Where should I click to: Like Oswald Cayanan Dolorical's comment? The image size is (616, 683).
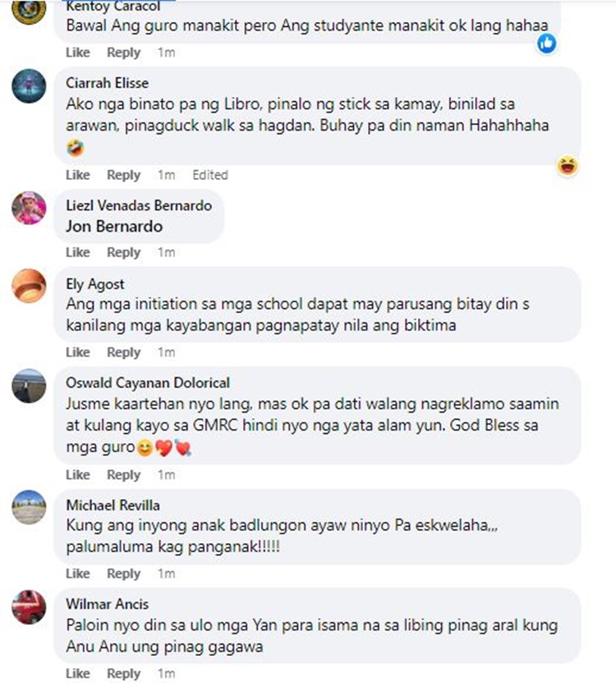tap(78, 474)
